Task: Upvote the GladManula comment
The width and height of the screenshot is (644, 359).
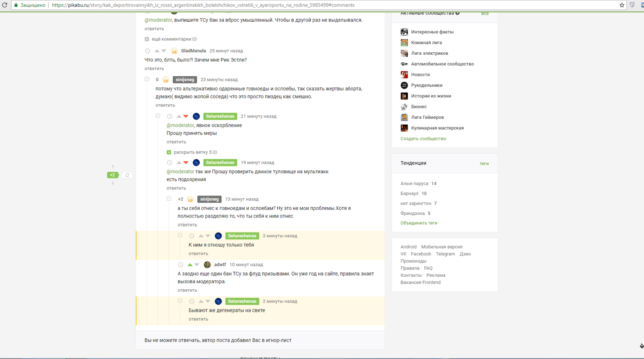Action: [157, 51]
